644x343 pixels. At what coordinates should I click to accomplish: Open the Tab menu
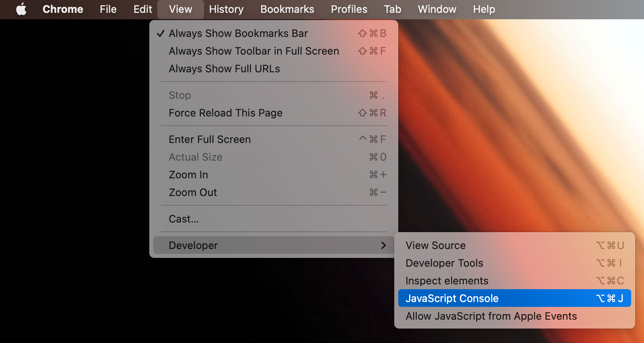point(393,9)
